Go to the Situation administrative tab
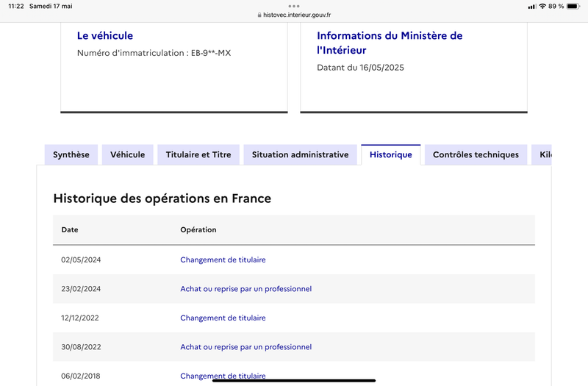588x386 pixels. click(300, 154)
